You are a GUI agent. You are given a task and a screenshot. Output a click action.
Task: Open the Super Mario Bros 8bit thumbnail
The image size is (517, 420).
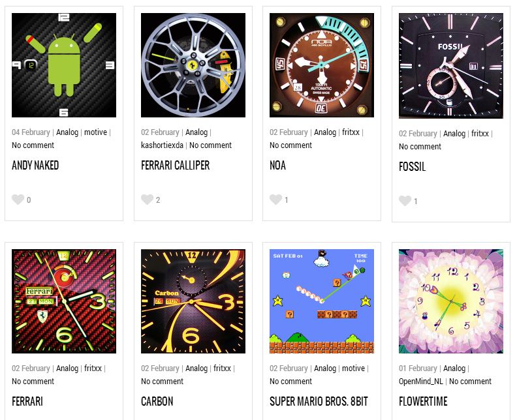[322, 301]
